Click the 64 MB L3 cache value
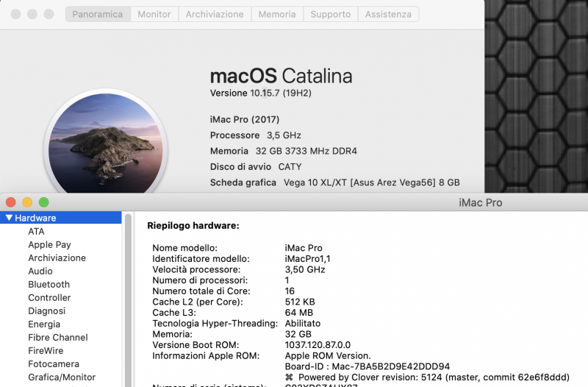 pyautogui.click(x=299, y=313)
